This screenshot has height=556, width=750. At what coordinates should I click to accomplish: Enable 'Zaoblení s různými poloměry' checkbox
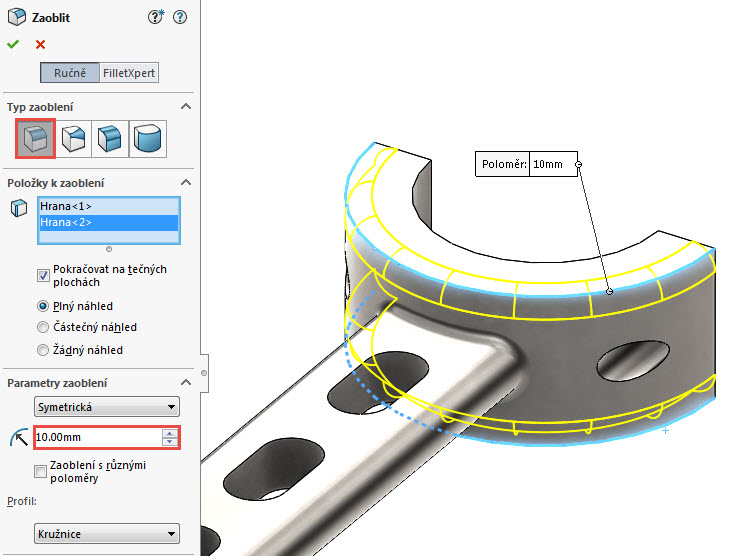[x=41, y=471]
